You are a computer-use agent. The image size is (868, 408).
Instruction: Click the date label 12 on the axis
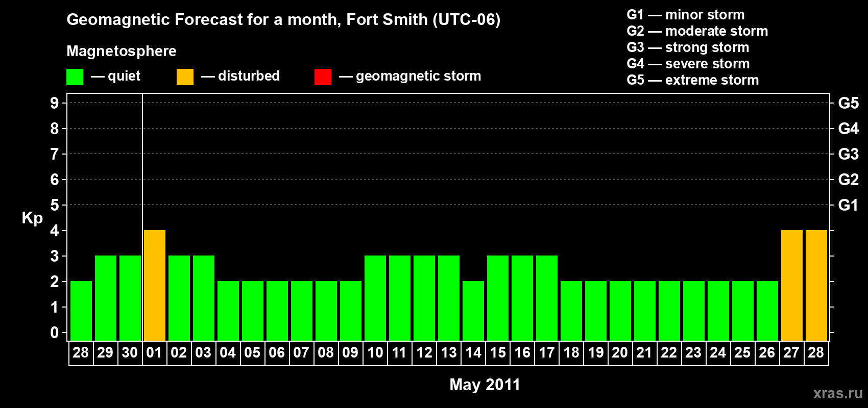(x=424, y=352)
